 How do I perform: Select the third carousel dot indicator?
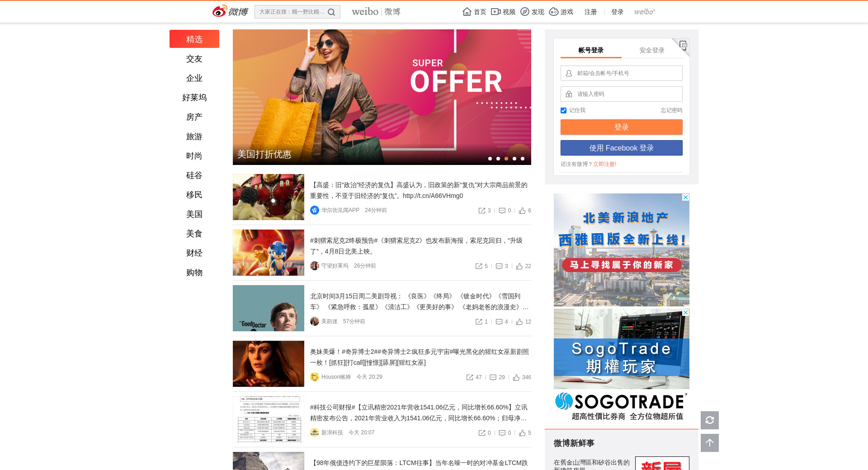[506, 159]
